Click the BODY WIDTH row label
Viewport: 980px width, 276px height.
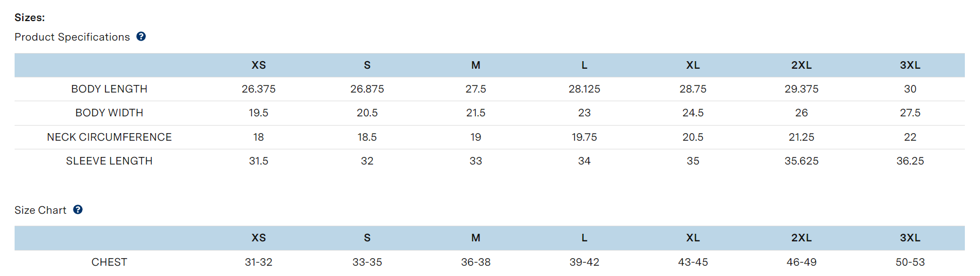[109, 113]
